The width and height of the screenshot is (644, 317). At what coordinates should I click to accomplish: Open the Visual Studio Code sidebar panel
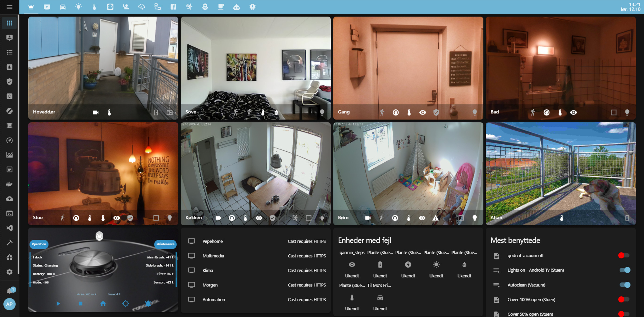(9, 228)
